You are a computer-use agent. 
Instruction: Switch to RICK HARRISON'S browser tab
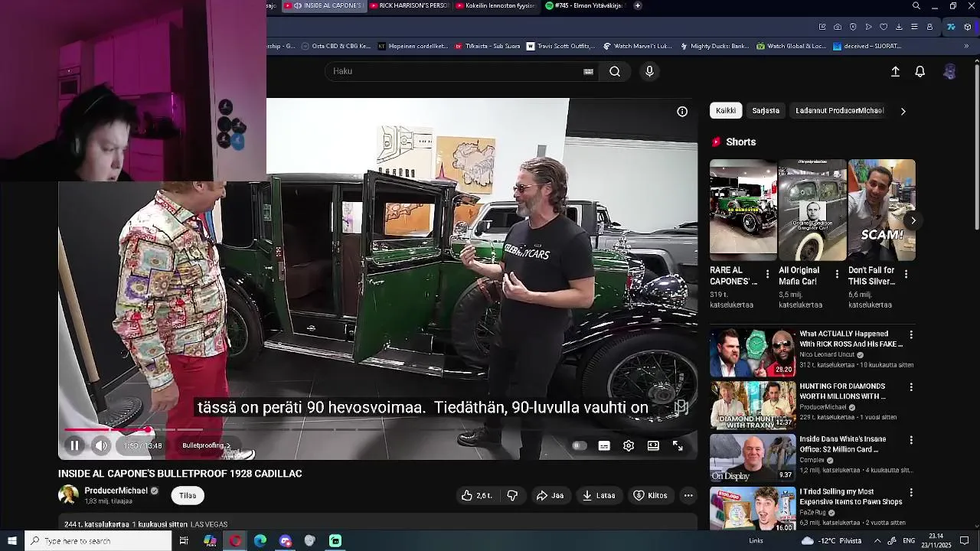coord(410,5)
